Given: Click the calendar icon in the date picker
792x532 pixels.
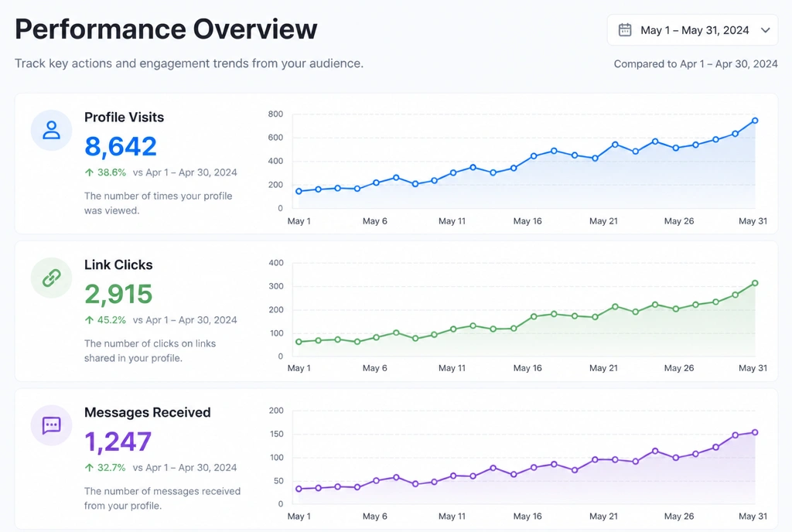Looking at the screenshot, I should pos(625,30).
